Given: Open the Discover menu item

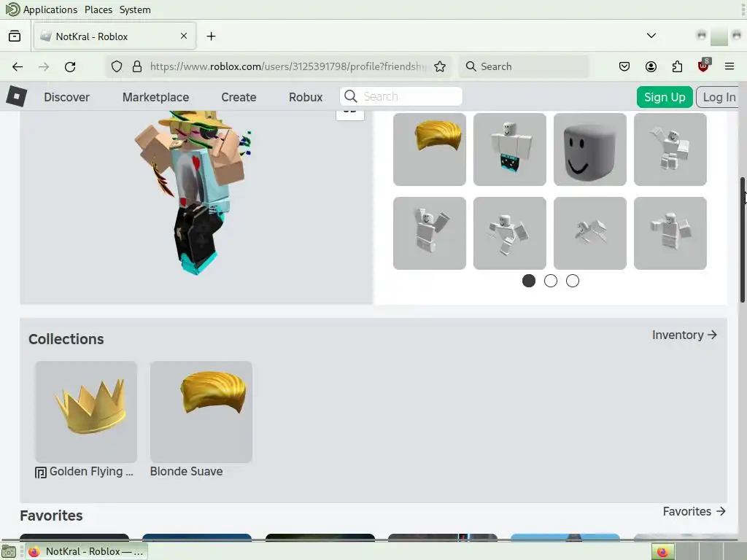Looking at the screenshot, I should (66, 97).
